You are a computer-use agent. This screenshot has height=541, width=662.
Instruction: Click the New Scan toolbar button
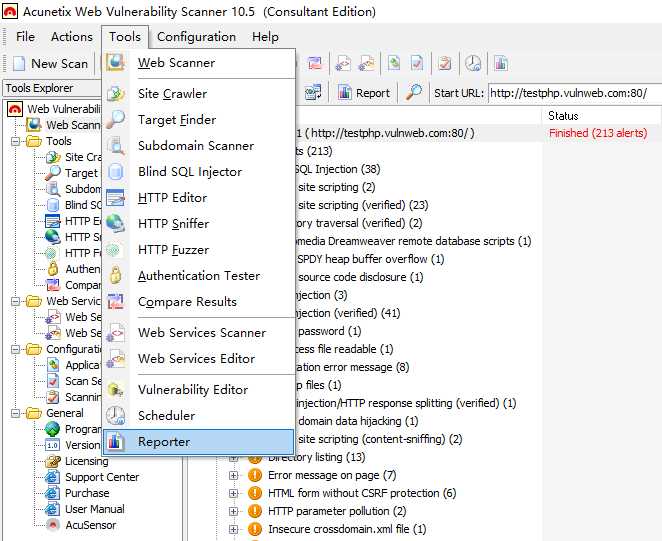[x=51, y=64]
